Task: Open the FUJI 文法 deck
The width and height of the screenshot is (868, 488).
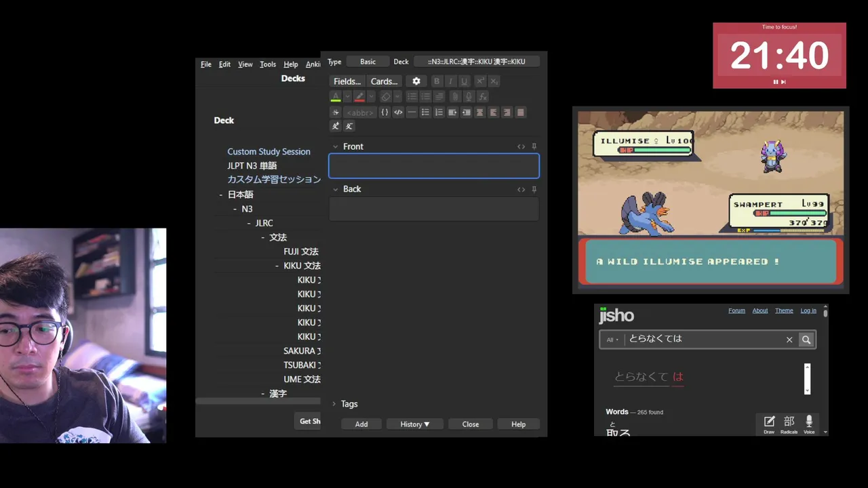Action: [301, 251]
